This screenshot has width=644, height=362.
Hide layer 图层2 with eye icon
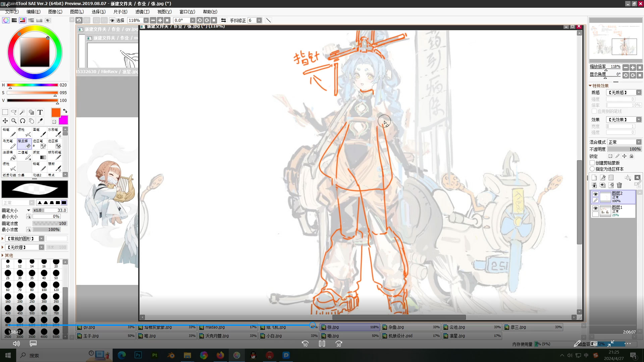tap(595, 194)
